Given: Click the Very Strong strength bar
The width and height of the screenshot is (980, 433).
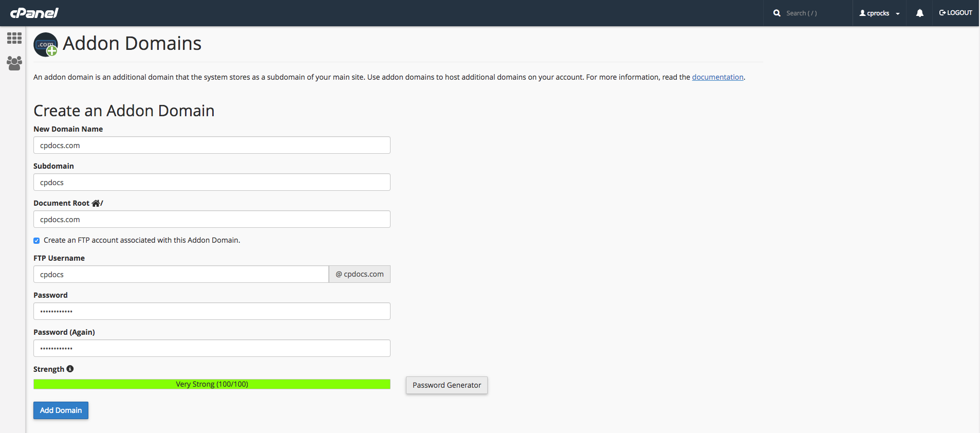Looking at the screenshot, I should tap(212, 384).
